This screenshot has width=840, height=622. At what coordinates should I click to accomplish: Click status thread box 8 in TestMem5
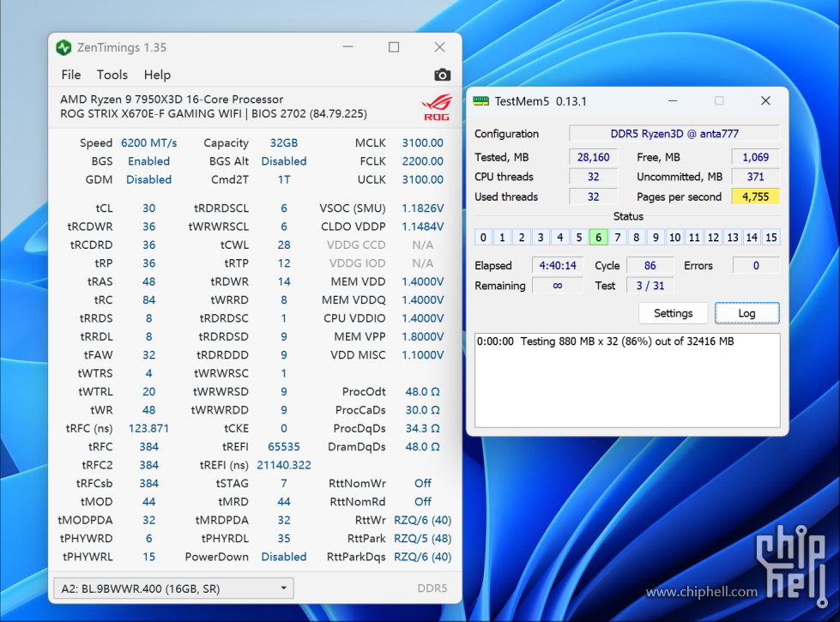(x=637, y=238)
